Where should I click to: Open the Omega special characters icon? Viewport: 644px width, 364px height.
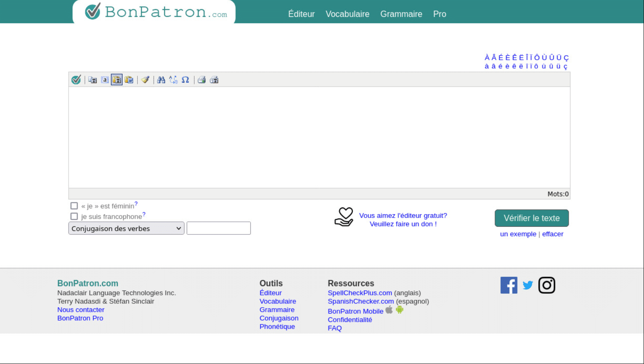tap(186, 80)
